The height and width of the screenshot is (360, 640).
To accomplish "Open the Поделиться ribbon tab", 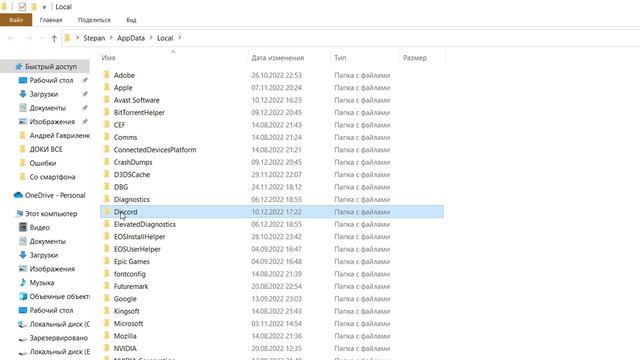I will 94,20.
